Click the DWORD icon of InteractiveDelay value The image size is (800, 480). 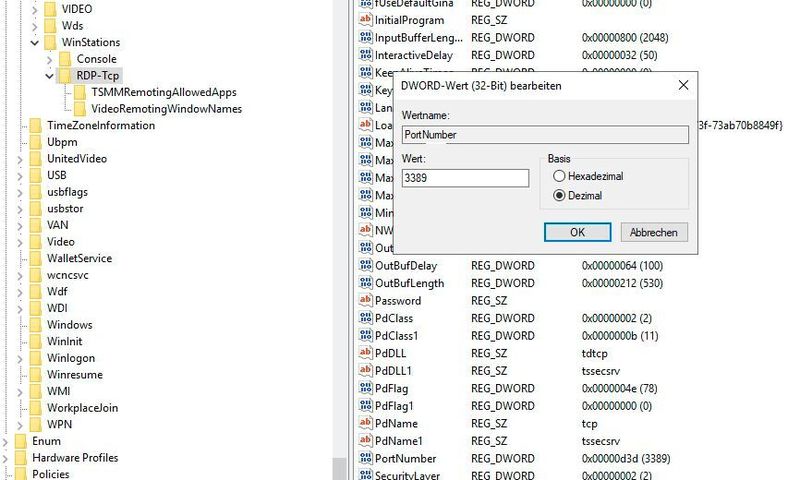tap(365, 54)
